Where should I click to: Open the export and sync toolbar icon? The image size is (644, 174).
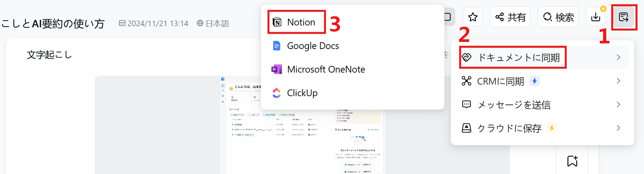(x=624, y=17)
